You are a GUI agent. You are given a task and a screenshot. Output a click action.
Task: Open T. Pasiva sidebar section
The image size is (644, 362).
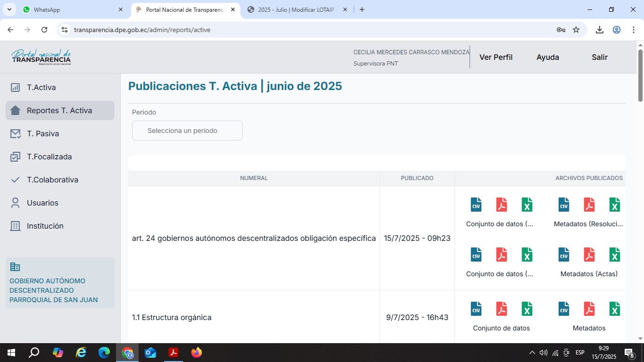tap(43, 133)
